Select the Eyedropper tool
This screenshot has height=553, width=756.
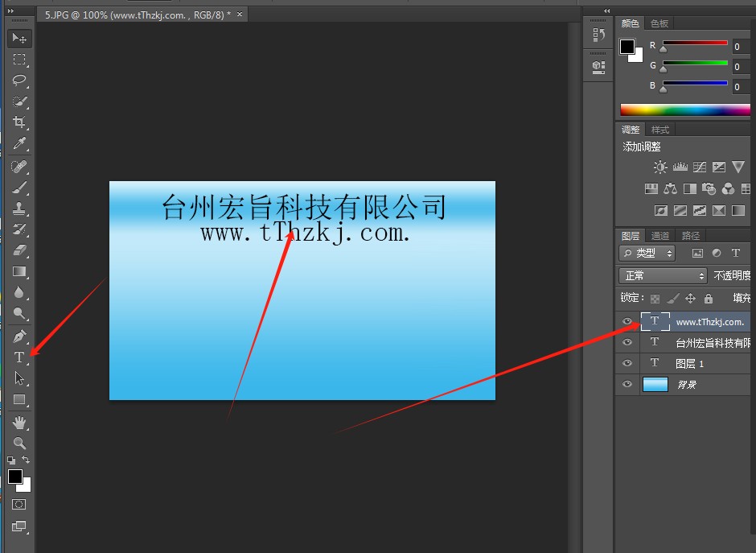[x=19, y=143]
